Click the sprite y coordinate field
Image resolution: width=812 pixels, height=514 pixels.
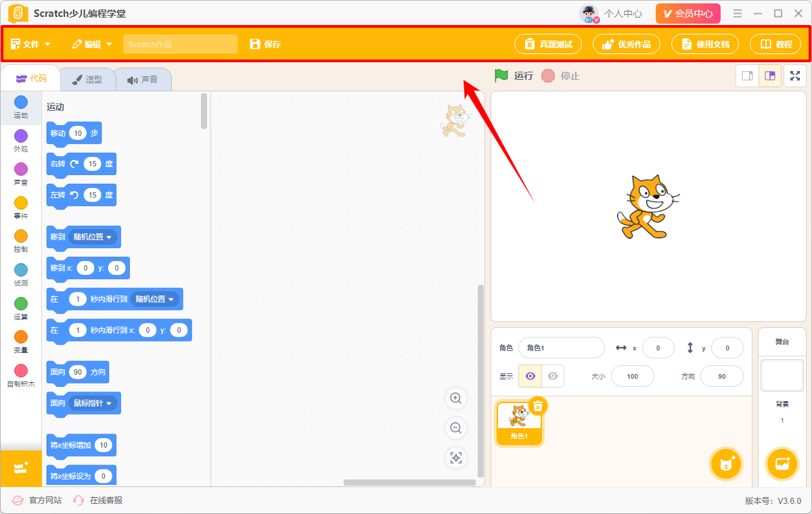point(727,348)
